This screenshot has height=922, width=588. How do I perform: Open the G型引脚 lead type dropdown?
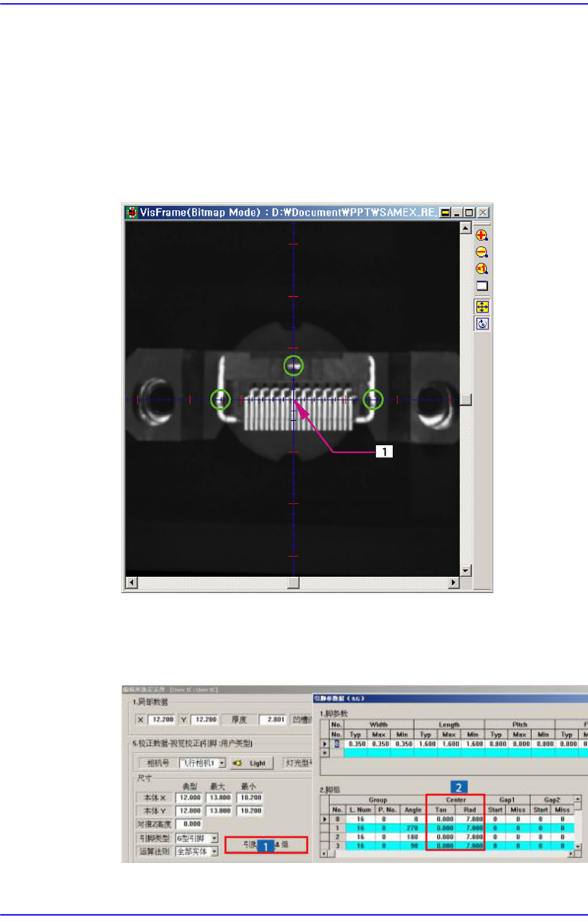coord(214,838)
